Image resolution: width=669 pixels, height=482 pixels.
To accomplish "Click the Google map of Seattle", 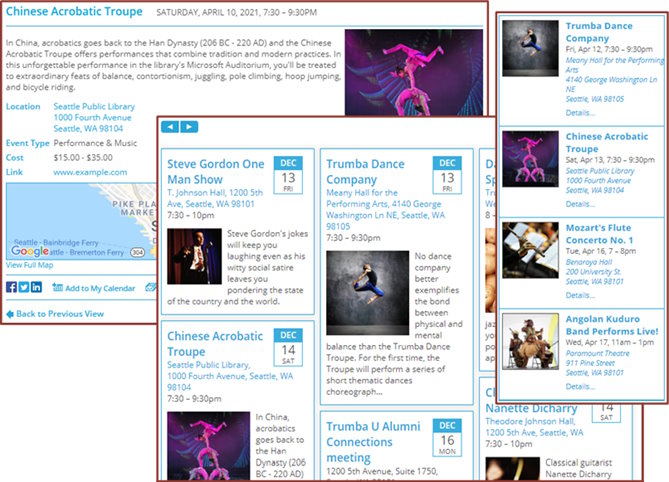I will pos(80,221).
